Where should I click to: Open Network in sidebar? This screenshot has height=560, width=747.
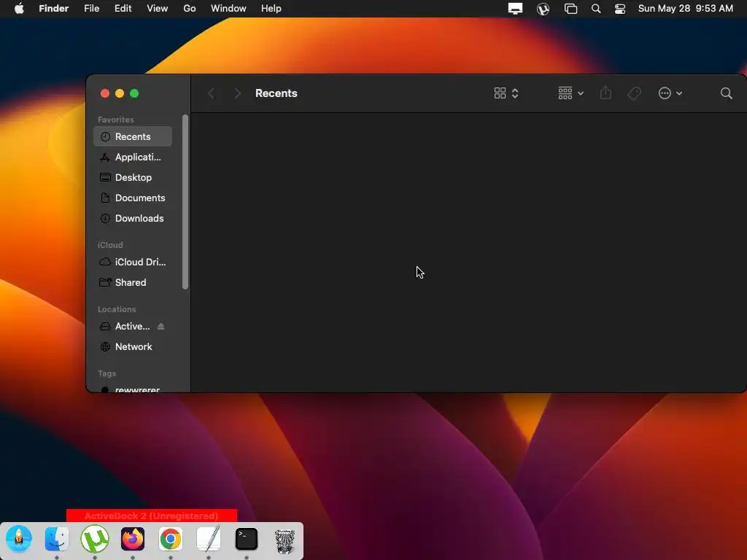pos(133,346)
